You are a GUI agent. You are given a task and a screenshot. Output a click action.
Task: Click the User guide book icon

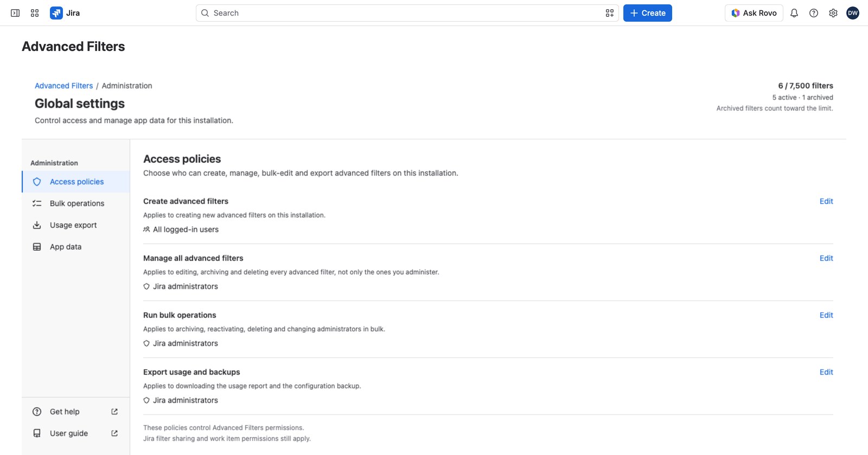[37, 433]
